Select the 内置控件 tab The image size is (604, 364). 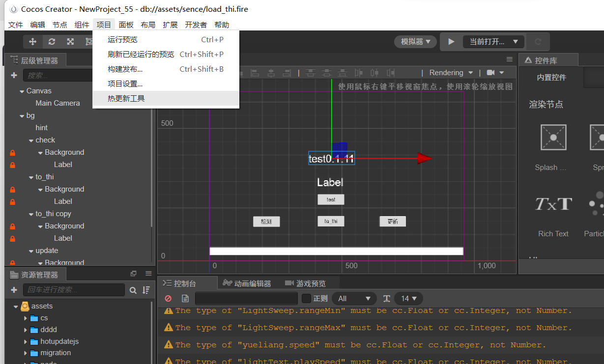coord(551,77)
